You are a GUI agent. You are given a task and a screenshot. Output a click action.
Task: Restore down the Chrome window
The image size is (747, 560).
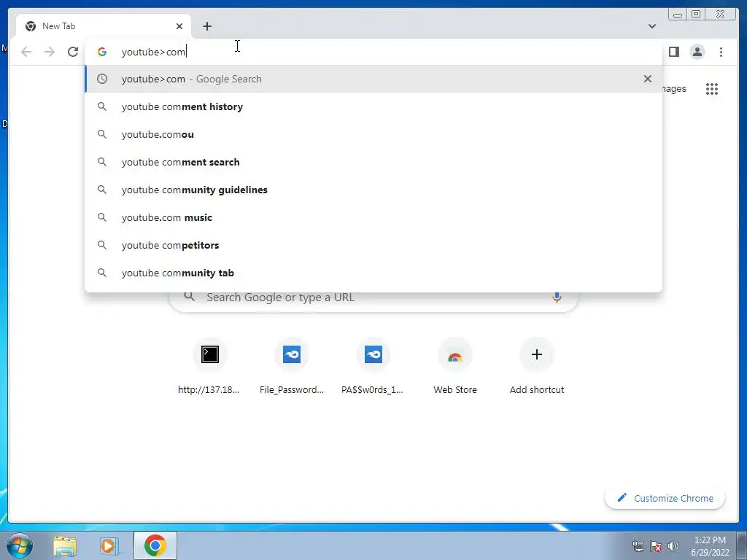[x=696, y=14]
